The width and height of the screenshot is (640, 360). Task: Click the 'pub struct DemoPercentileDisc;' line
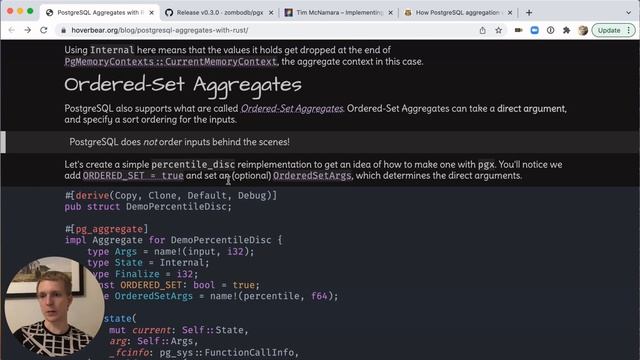pos(148,207)
